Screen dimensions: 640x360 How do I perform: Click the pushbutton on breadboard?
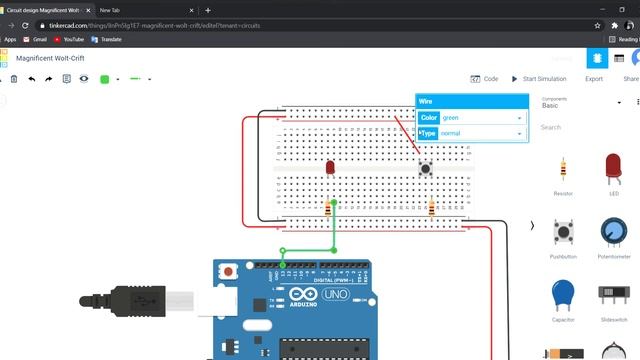425,168
